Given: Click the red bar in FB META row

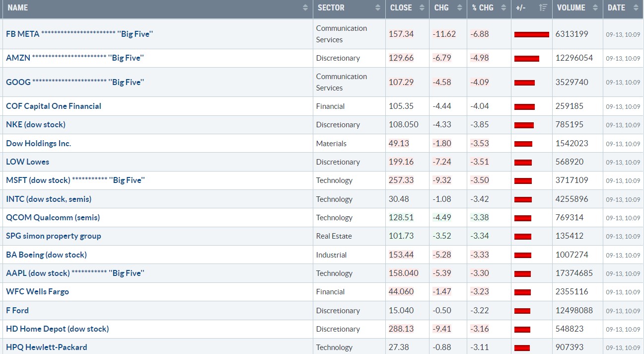Looking at the screenshot, I should click(532, 34).
